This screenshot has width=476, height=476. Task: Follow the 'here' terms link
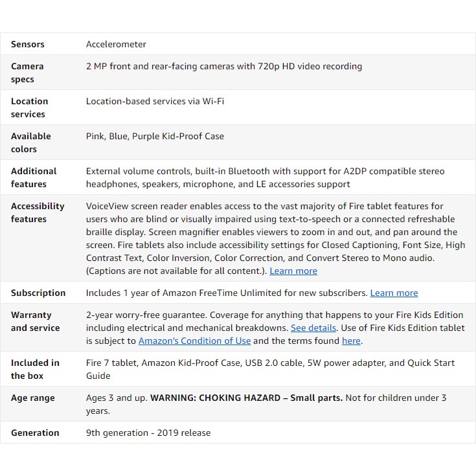click(351, 341)
